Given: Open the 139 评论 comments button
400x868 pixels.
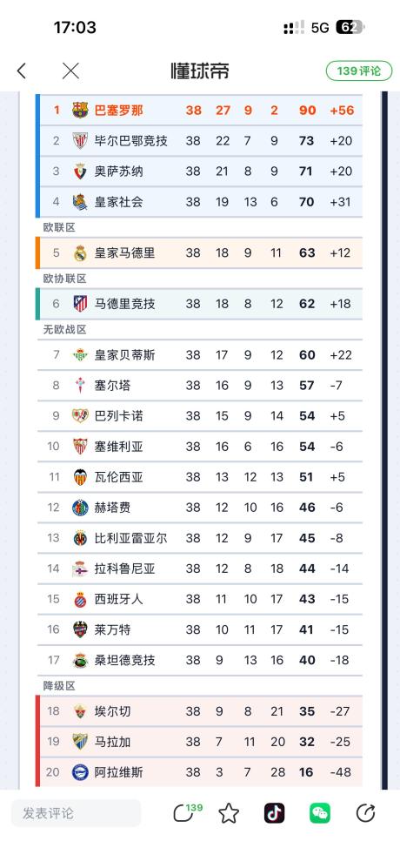Looking at the screenshot, I should [x=358, y=71].
